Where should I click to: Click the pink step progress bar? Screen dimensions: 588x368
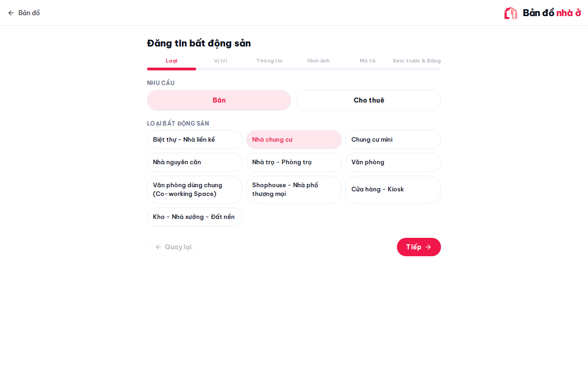[x=171, y=69]
